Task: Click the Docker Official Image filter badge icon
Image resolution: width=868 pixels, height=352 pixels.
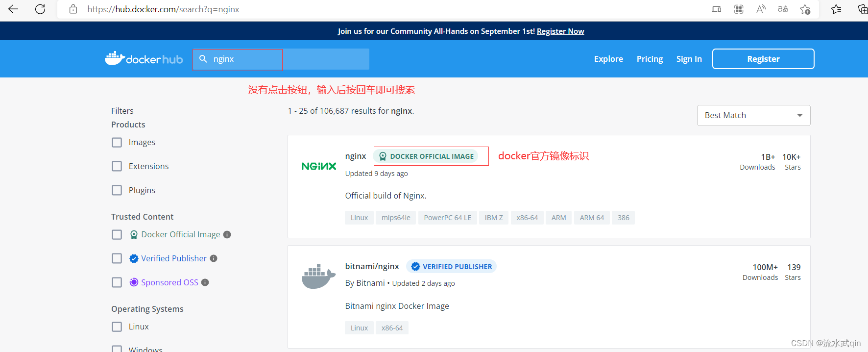Action: pos(134,234)
